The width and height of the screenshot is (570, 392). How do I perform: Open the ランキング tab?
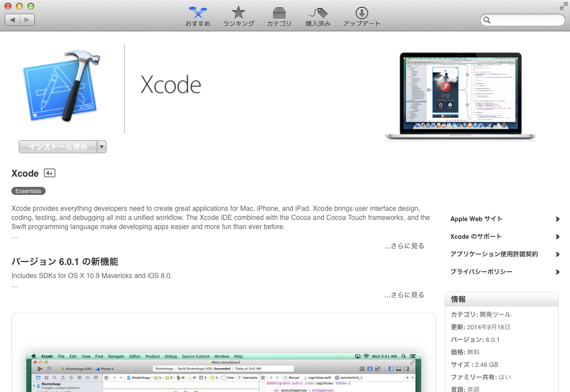(238, 17)
